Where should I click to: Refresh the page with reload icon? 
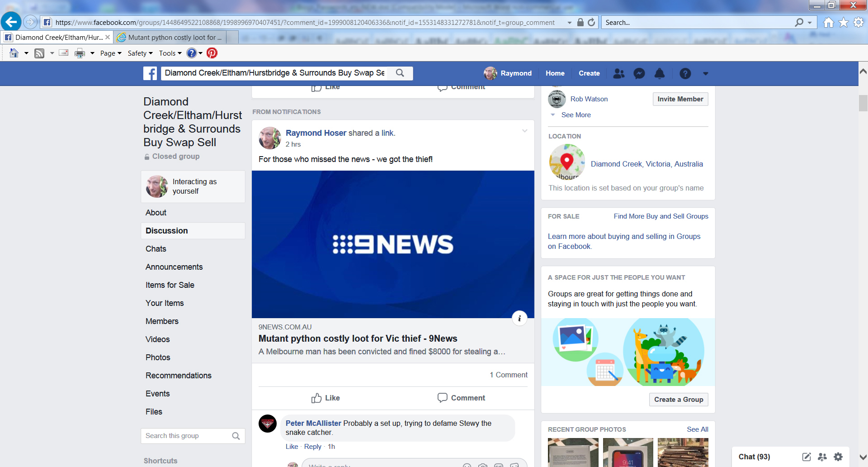pyautogui.click(x=591, y=22)
